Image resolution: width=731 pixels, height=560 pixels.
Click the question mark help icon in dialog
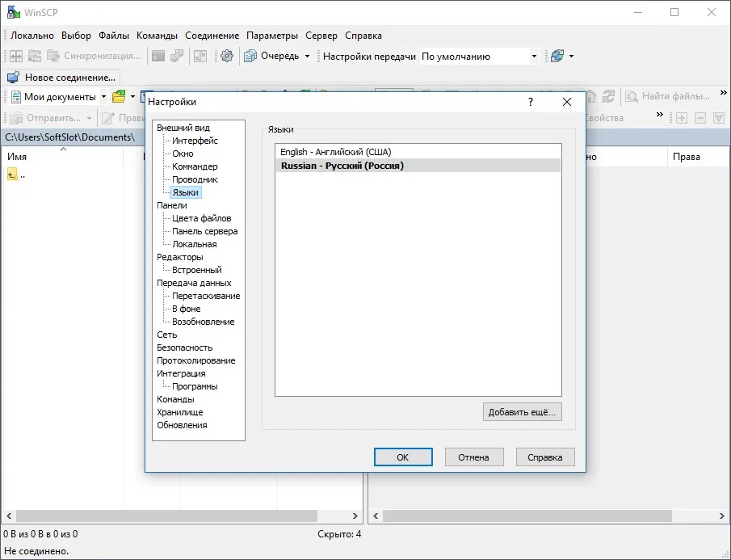(531, 102)
